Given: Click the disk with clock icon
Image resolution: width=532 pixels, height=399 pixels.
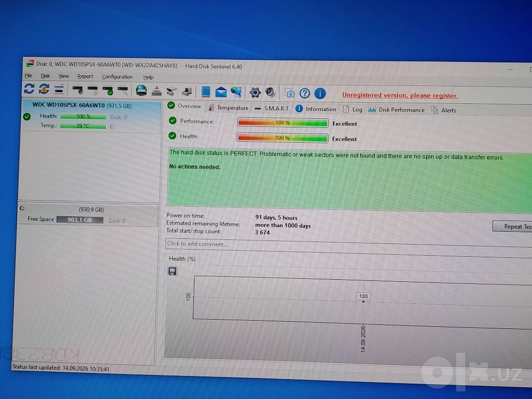Looking at the screenshot, I should coord(92,90).
